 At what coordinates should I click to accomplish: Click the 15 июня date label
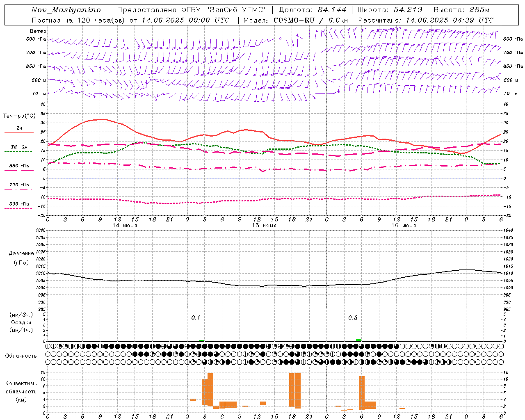(264, 226)
